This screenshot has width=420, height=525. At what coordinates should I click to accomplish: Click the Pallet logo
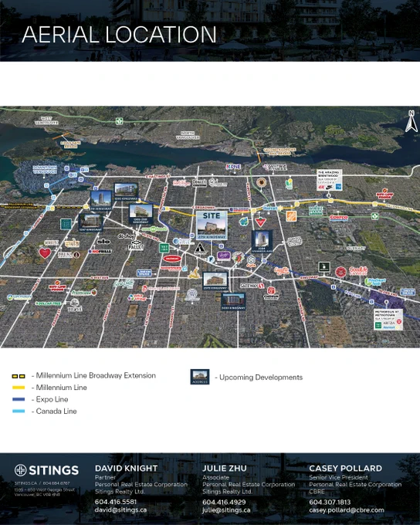click(x=136, y=246)
